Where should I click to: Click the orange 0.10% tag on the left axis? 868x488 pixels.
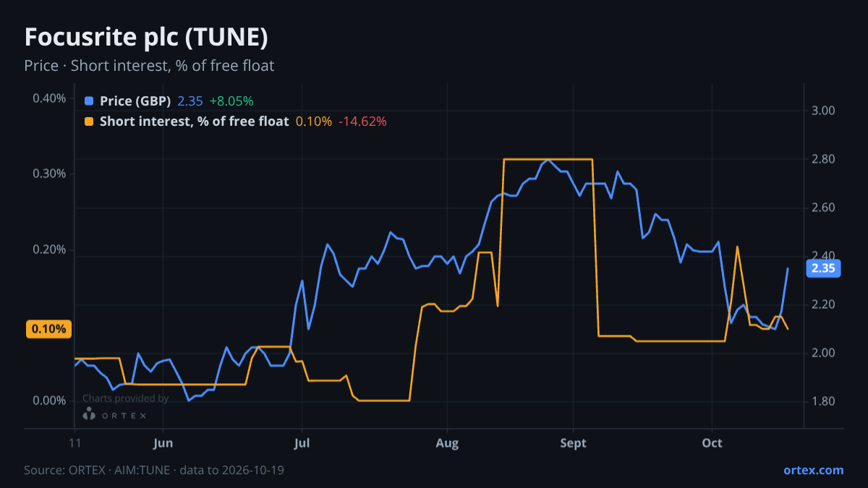(x=48, y=329)
